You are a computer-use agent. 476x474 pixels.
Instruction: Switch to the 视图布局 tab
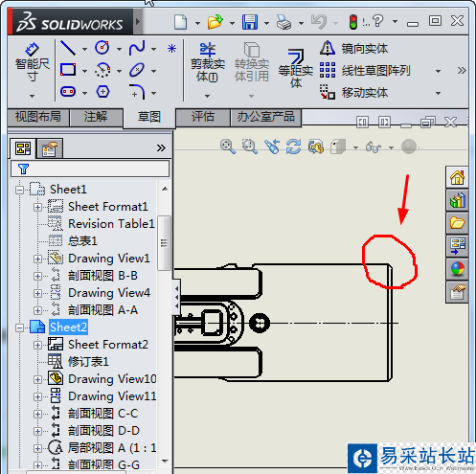click(38, 117)
